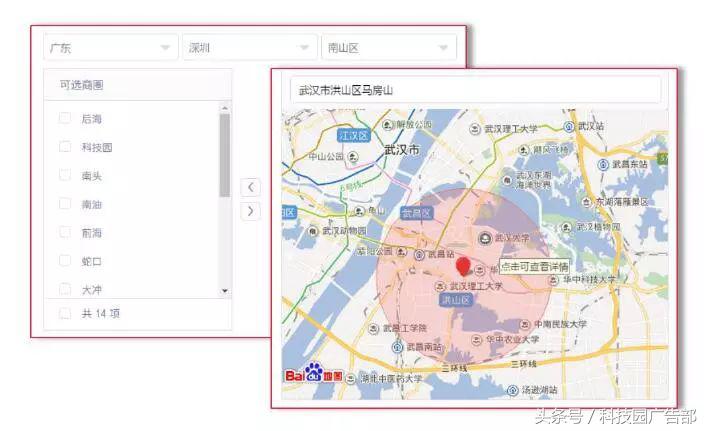
Task: Click the 武汉站 railway station icon
Action: click(x=569, y=127)
